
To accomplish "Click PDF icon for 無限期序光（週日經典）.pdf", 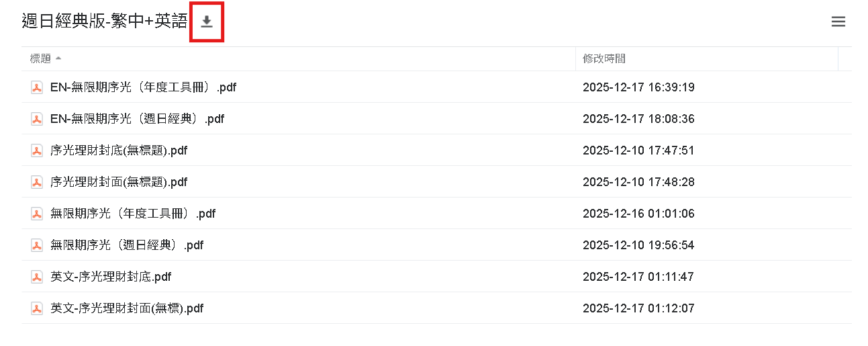I will coord(37,245).
